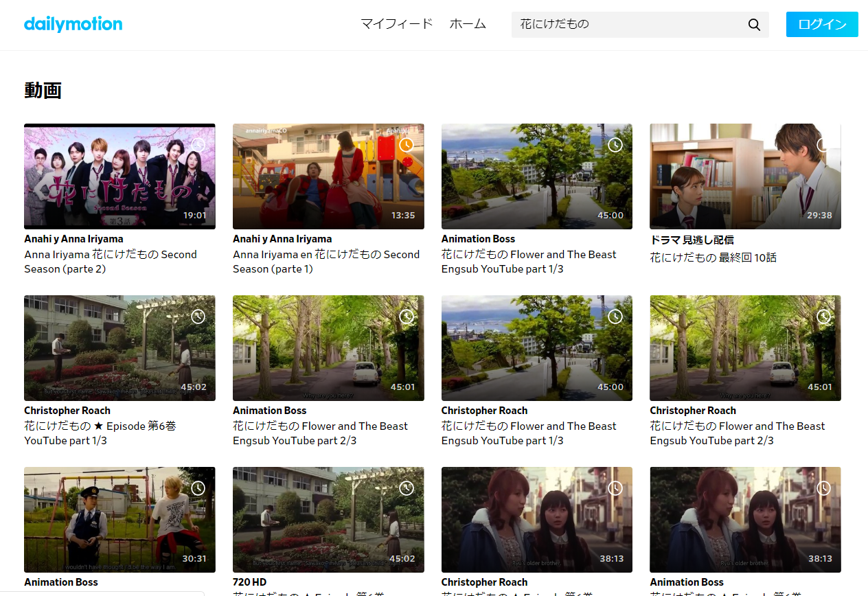Click the 29:38 duration badge
Screen dimensions: 868x596
(x=819, y=215)
